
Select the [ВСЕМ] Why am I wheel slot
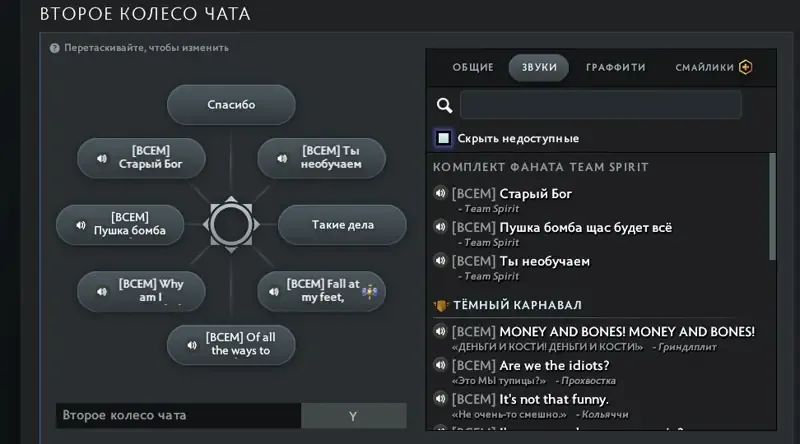[x=141, y=291]
